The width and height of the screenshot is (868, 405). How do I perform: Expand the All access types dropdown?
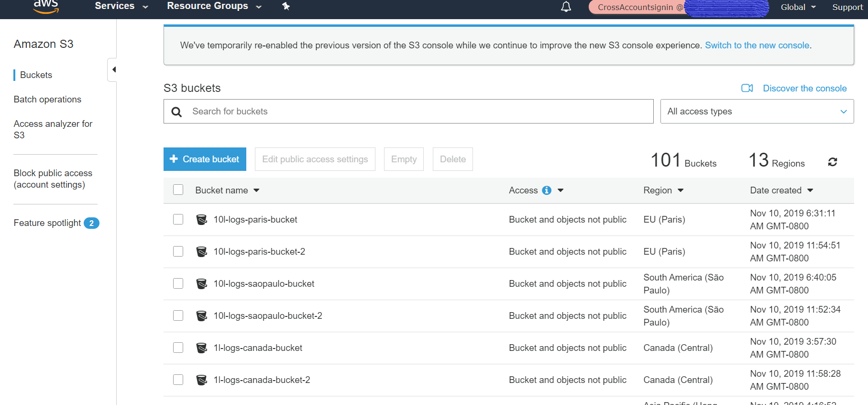757,112
